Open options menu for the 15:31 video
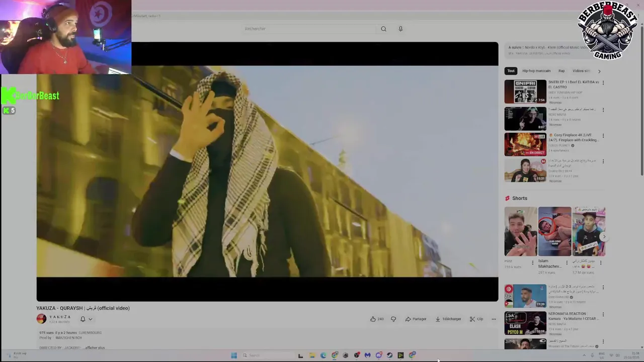Viewport: 644px width, 362px height. (x=603, y=161)
